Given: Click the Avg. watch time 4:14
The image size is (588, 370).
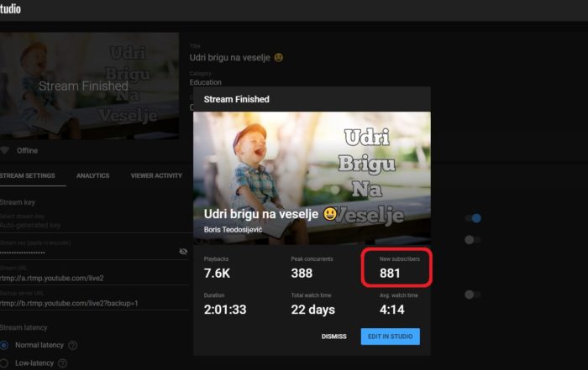Looking at the screenshot, I should (x=392, y=310).
